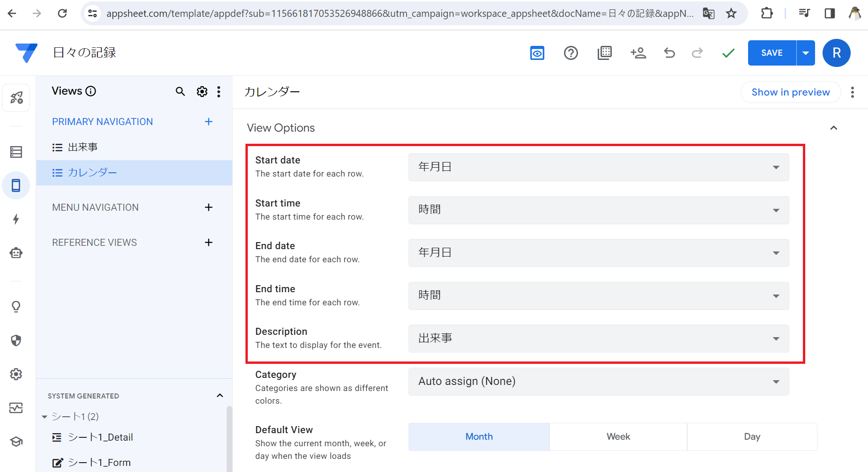Open the rocket icon in left sidebar
The image size is (868, 472).
coord(16,98)
